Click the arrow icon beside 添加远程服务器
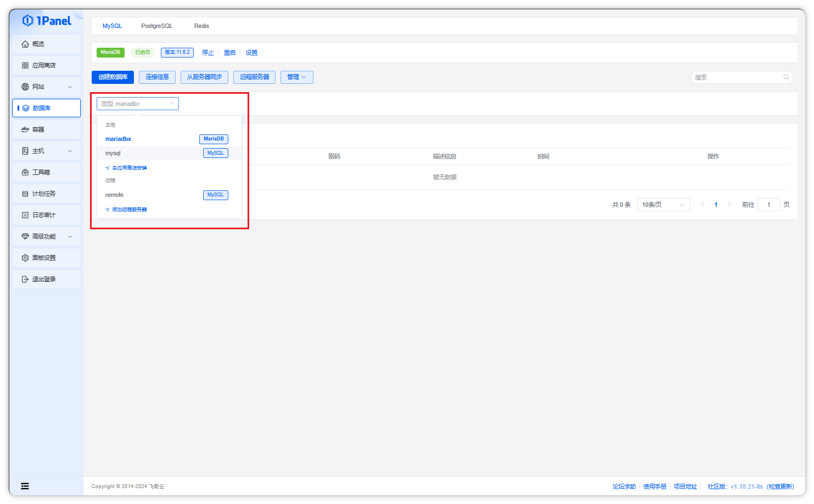Screen dimensions: 814x504 (108, 209)
